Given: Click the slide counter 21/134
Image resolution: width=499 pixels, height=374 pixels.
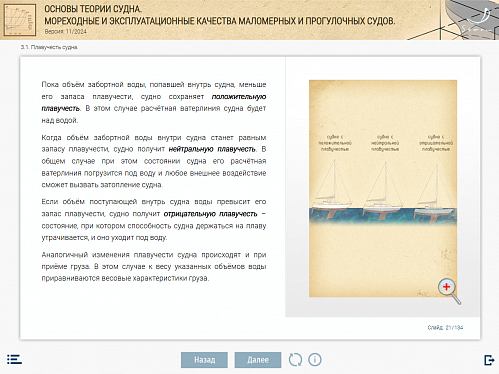Looking at the screenshot, I should click(445, 328).
